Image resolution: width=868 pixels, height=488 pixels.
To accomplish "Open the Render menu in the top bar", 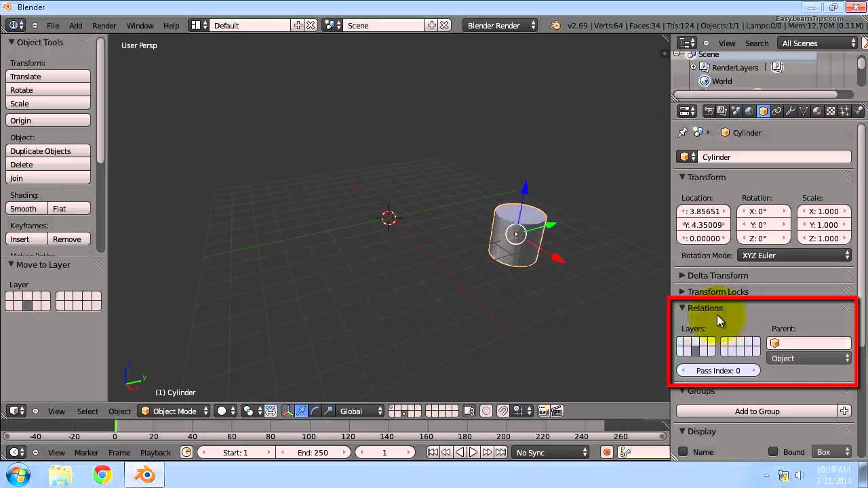I will 104,26.
